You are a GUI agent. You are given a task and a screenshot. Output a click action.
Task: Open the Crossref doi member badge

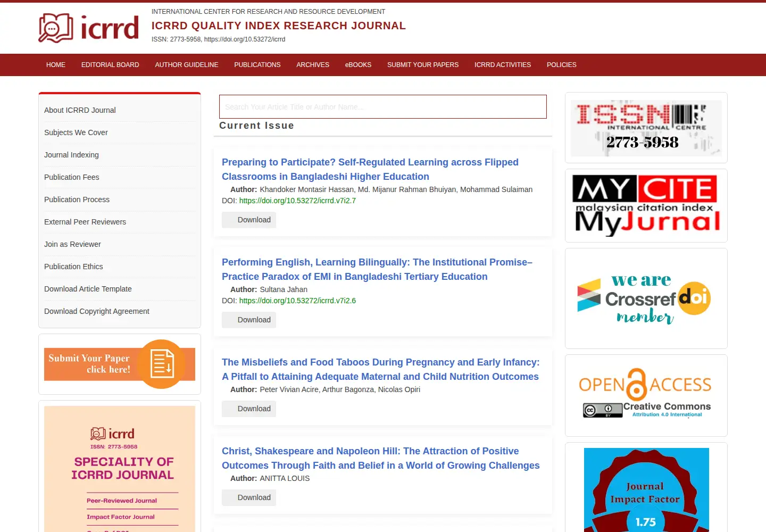(x=646, y=298)
